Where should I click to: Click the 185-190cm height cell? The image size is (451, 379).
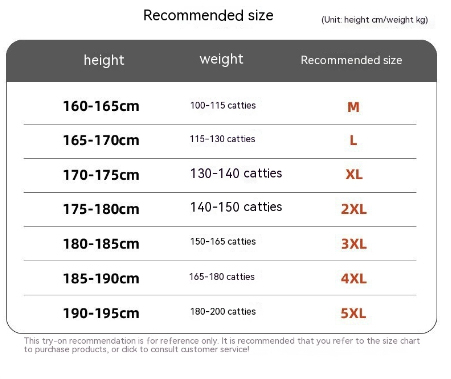tap(101, 278)
